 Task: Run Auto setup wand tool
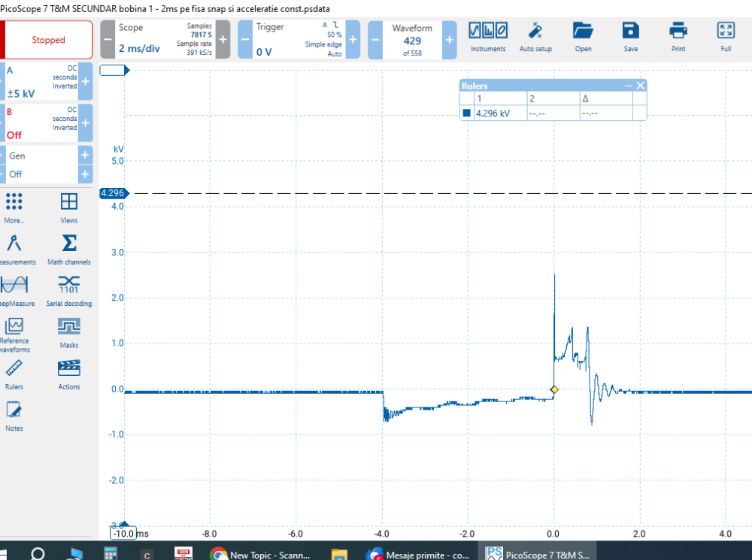tap(535, 36)
